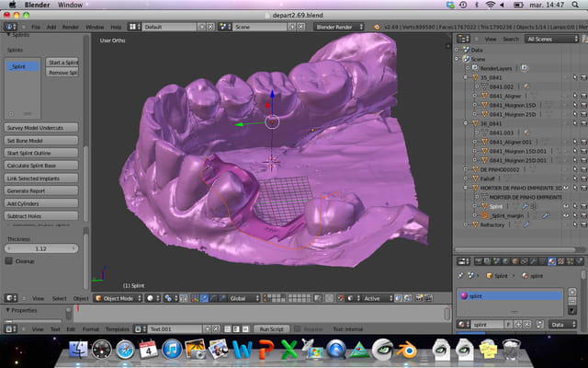Open the All Scenes display dropdown

pos(552,39)
